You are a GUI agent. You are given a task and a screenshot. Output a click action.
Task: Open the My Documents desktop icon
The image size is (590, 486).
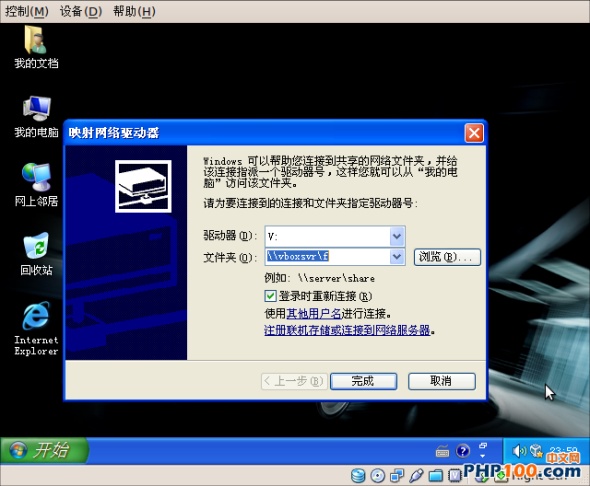[36, 47]
